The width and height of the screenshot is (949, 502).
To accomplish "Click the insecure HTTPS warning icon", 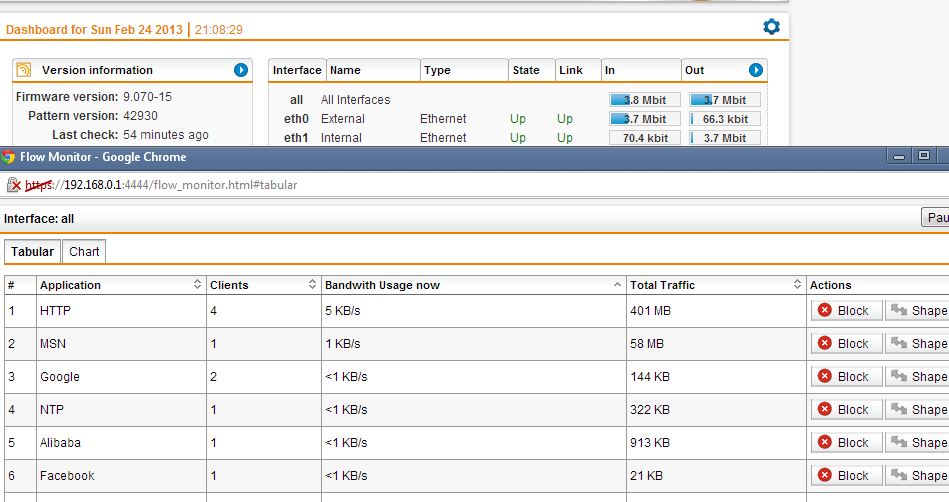I will (13, 185).
